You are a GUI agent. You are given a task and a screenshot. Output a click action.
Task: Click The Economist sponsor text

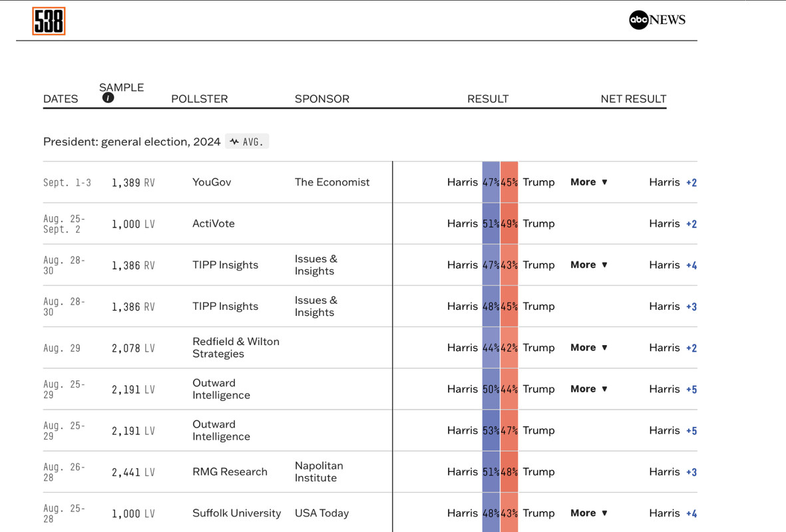(x=332, y=182)
